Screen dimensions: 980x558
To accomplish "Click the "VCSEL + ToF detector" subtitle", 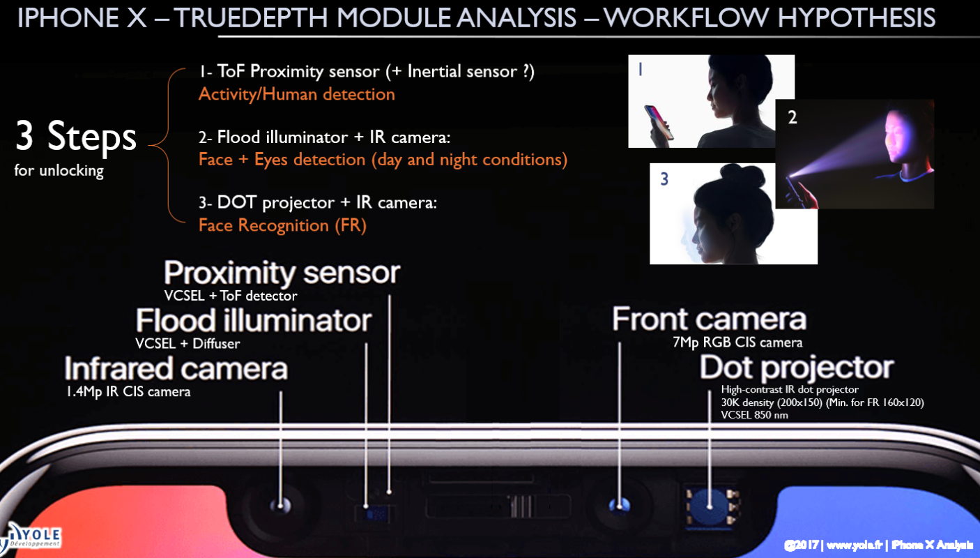I will [x=231, y=296].
